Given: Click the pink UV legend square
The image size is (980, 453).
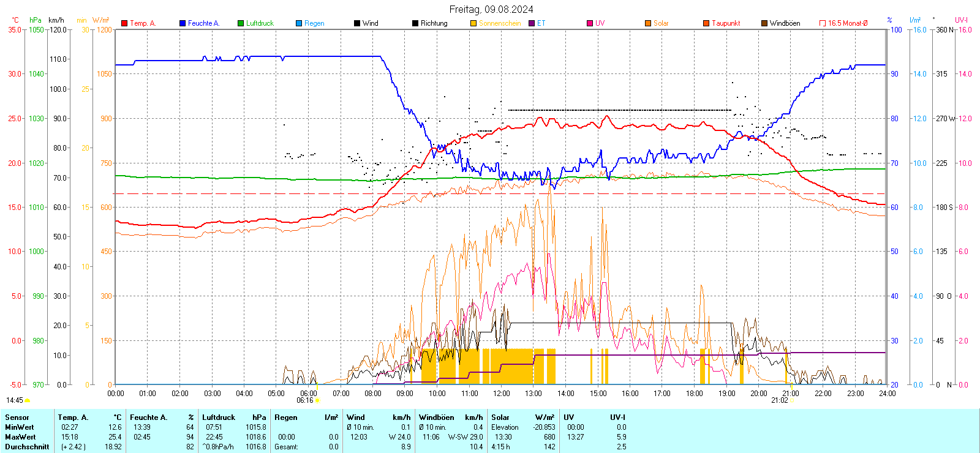Looking at the screenshot, I should (x=590, y=23).
